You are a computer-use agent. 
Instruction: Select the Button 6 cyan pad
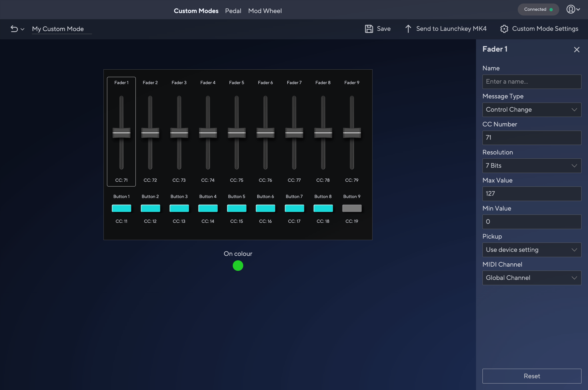point(265,208)
